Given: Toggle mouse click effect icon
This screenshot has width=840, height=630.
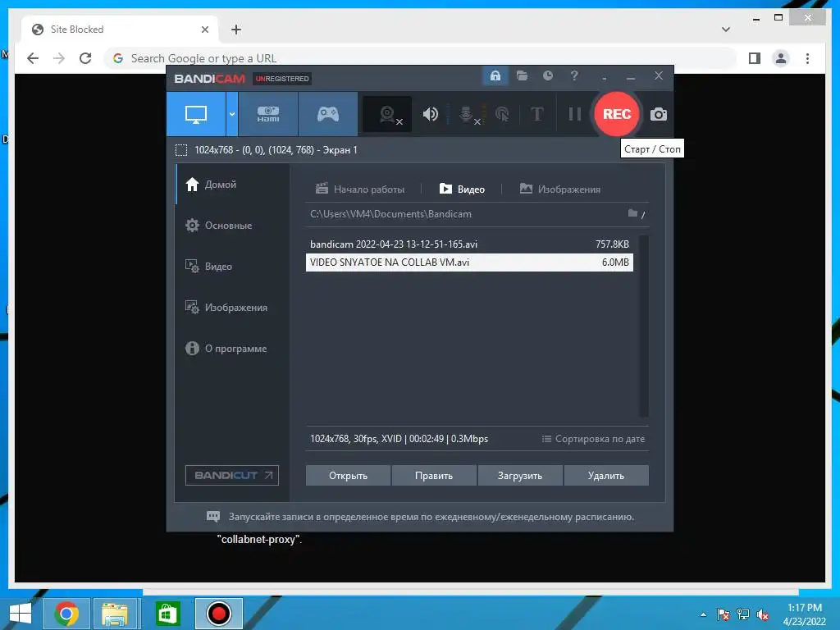Looking at the screenshot, I should 502,114.
